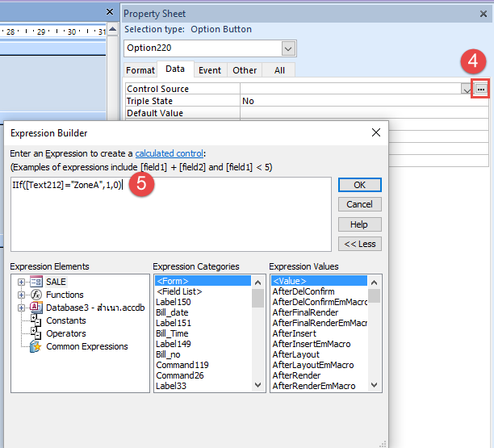Click the << Less button
The height and width of the screenshot is (448, 494).
click(360, 244)
